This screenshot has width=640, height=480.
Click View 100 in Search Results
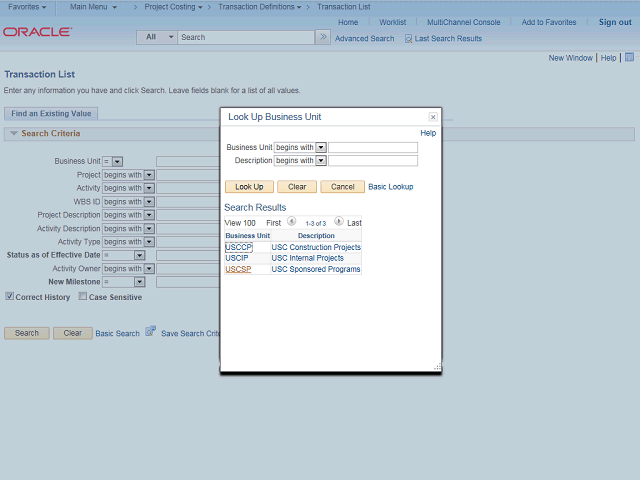240,223
